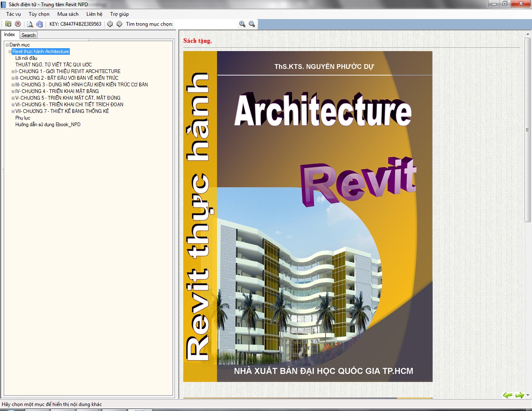Viewport: 532px width, 411px height.
Task: Go to previous page with green arrow
Action: click(x=507, y=395)
